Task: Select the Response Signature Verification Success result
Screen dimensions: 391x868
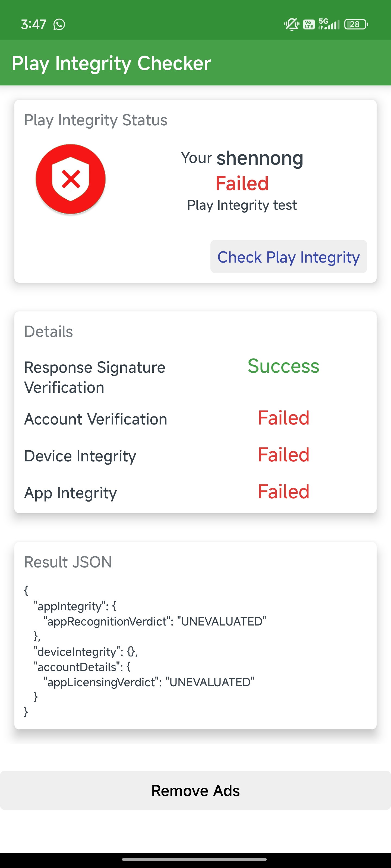Action: click(x=283, y=366)
